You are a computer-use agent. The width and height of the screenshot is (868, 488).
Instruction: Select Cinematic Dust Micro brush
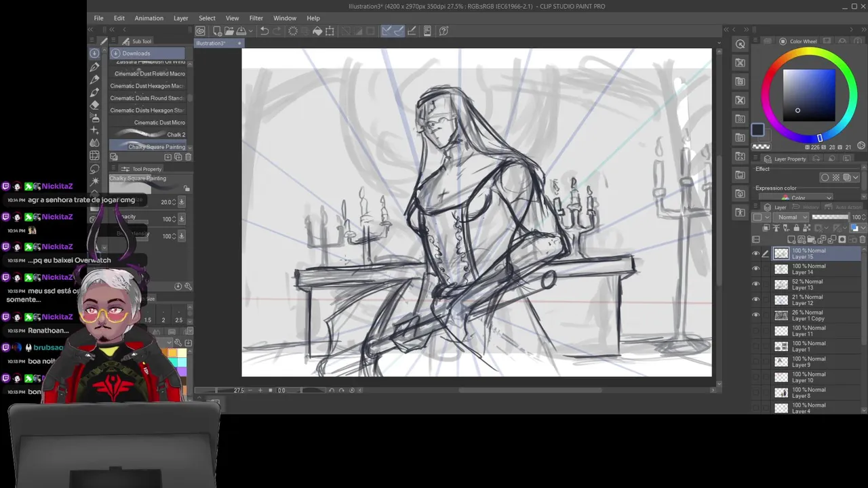pos(148,122)
